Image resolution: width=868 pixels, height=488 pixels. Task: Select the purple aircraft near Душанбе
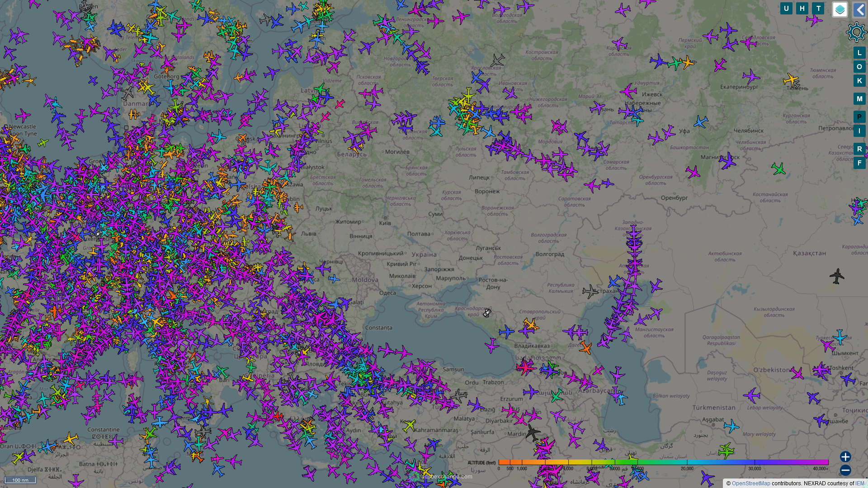pos(821,420)
